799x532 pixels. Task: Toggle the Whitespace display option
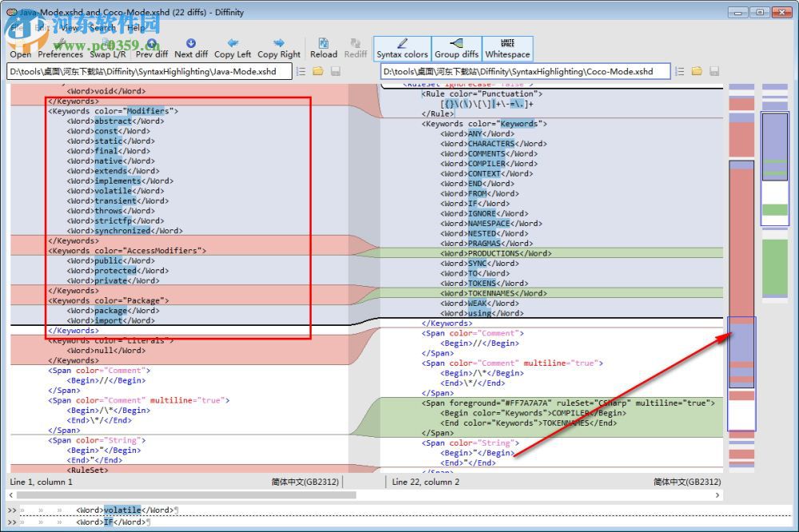(507, 48)
